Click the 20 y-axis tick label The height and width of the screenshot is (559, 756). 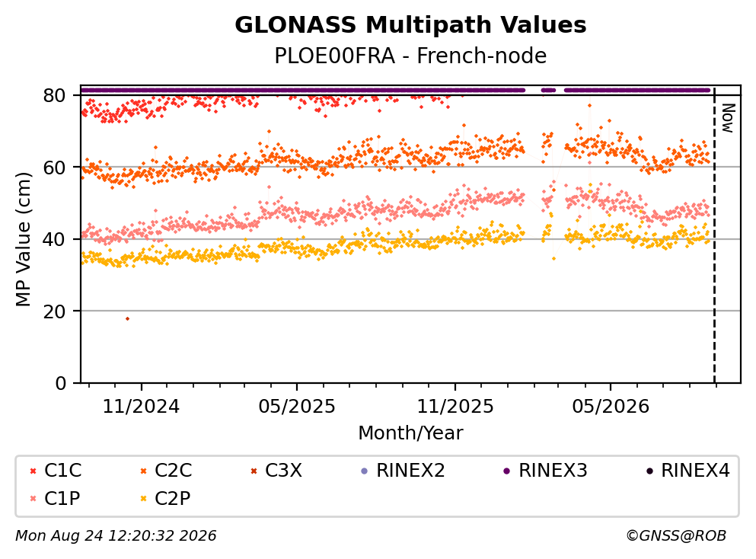[x=54, y=311]
